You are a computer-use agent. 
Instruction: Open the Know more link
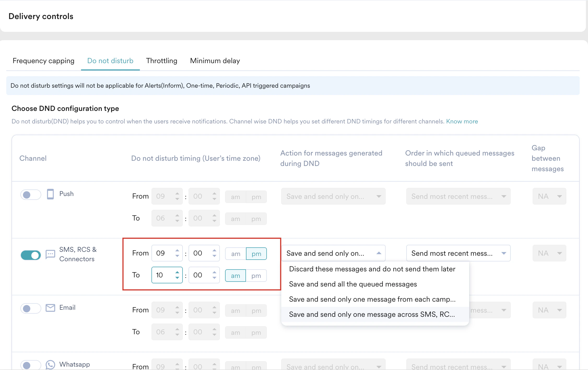pos(462,121)
